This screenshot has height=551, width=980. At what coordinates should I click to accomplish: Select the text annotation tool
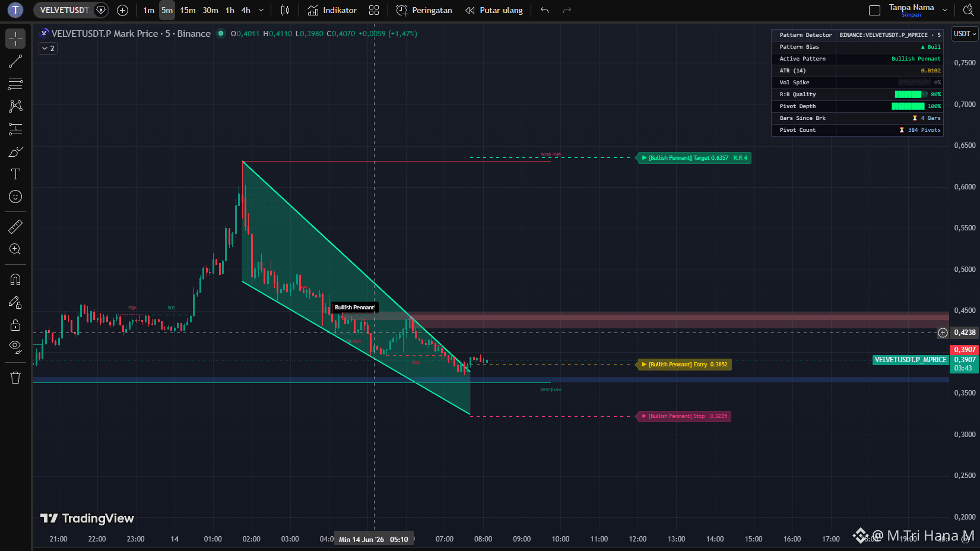tap(15, 174)
